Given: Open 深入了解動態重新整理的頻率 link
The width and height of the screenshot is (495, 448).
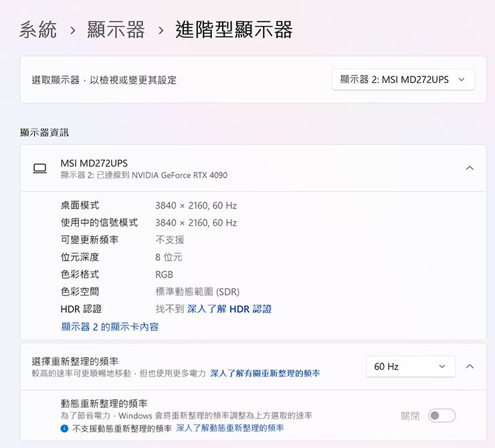Looking at the screenshot, I should pos(230,428).
